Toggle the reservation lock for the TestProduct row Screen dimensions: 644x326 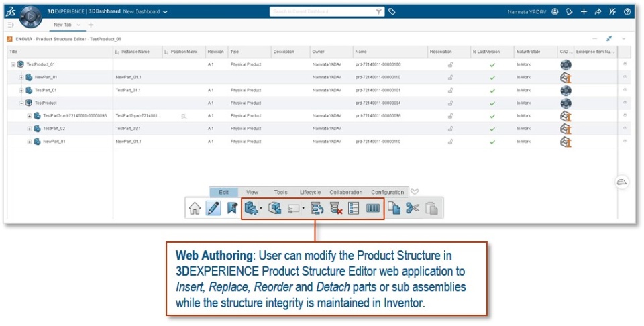point(450,103)
